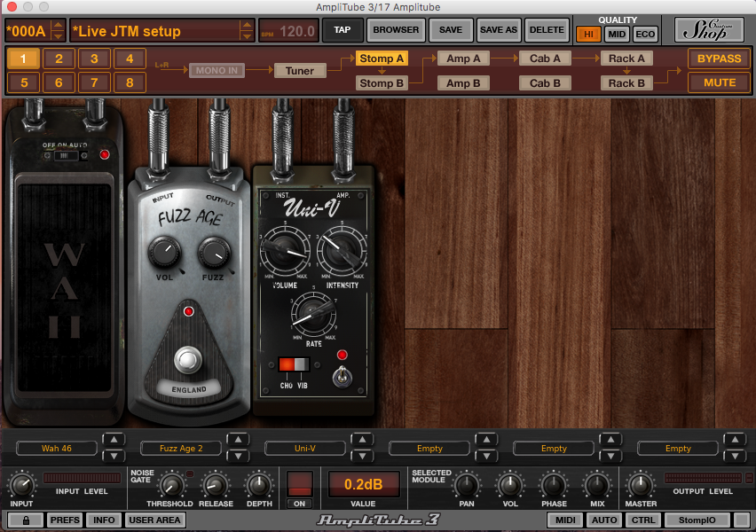This screenshot has width=756, height=532.
Task: Open the Wah 46 stomp slot menu
Action: [x=57, y=448]
